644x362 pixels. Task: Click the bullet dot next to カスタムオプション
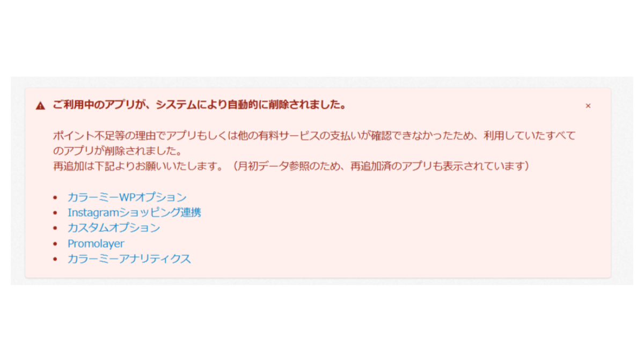pyautogui.click(x=55, y=228)
